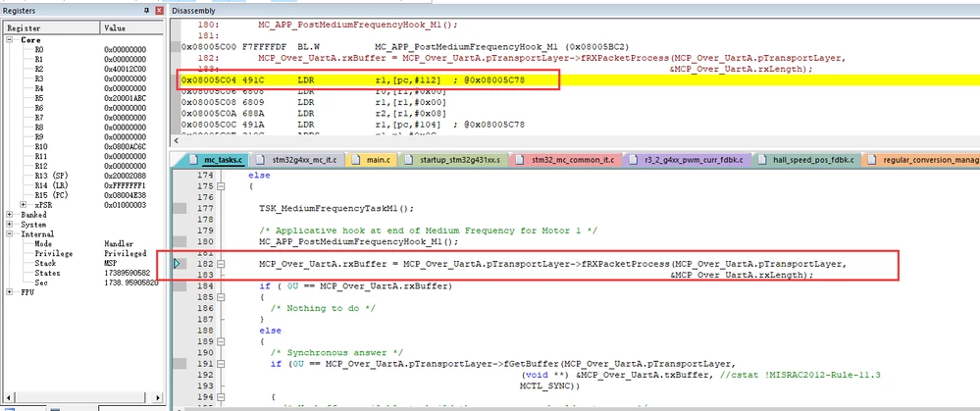Select the R15 (PC) register row
Viewport: 980px width, 411px height.
[x=81, y=195]
